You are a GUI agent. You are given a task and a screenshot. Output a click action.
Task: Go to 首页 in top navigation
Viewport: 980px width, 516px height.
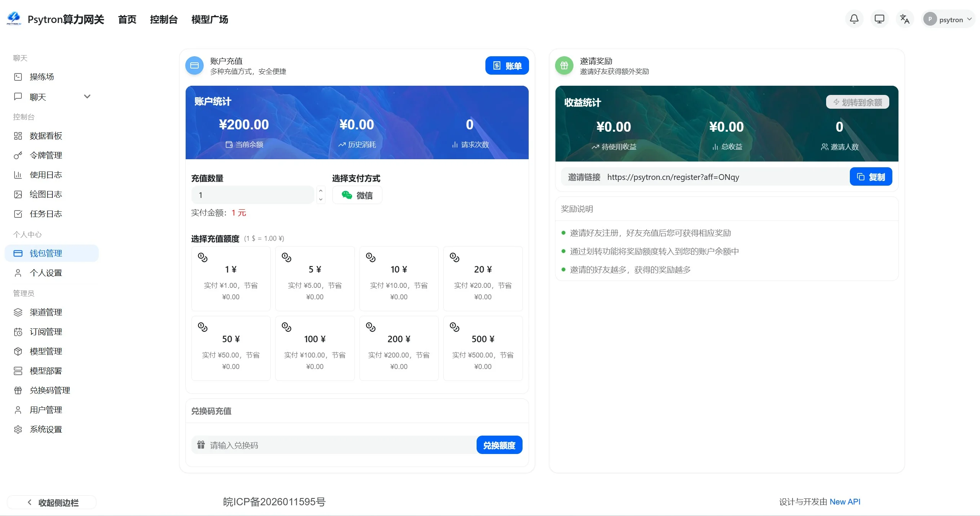(x=127, y=20)
